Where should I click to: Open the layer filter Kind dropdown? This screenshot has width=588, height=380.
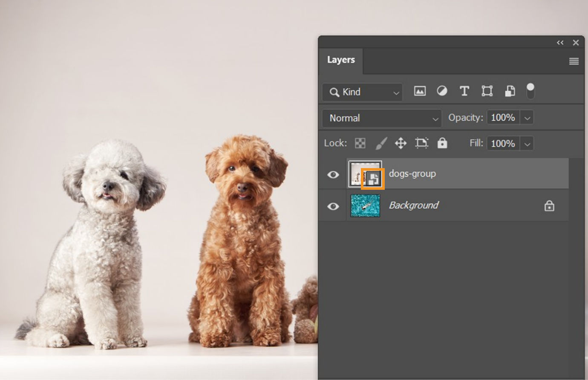tap(362, 92)
